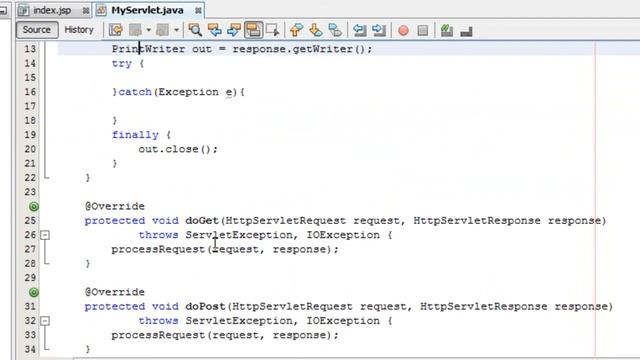Open the Back history dropdown arrow

tap(149, 30)
